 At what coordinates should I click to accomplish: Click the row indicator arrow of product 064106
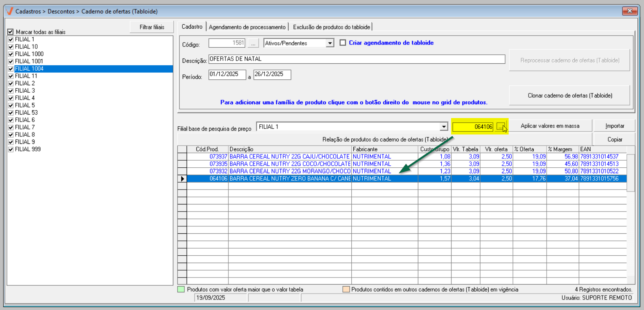click(182, 179)
